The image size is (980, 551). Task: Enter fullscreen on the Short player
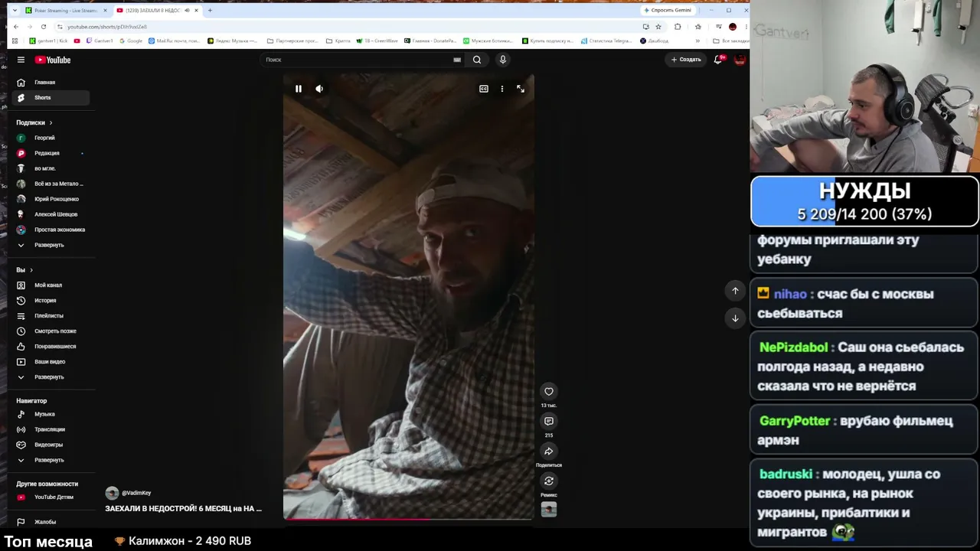pos(521,89)
